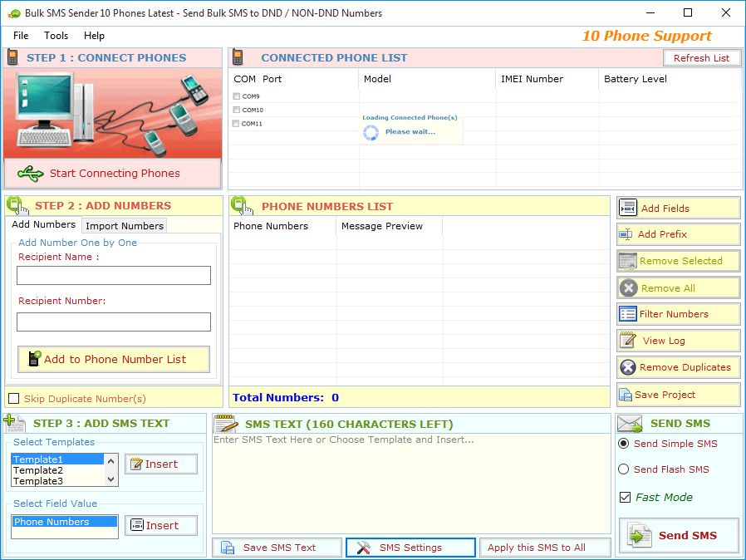Enable Skip Duplicate Number(s) checkbox
The image size is (746, 560).
pos(13,399)
